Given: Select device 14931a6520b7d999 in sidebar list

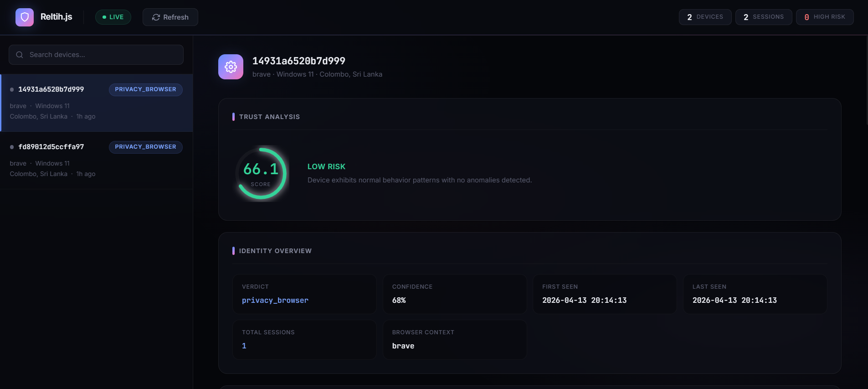Looking at the screenshot, I should [97, 103].
